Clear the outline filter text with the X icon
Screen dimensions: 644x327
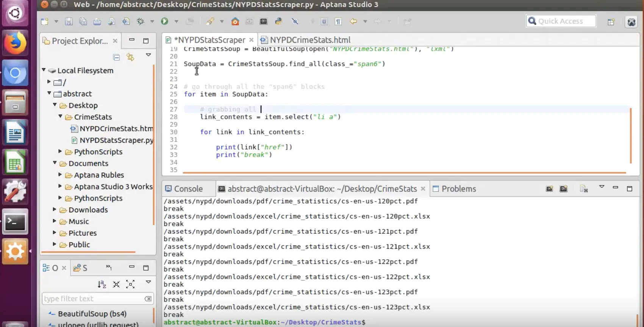(x=148, y=299)
